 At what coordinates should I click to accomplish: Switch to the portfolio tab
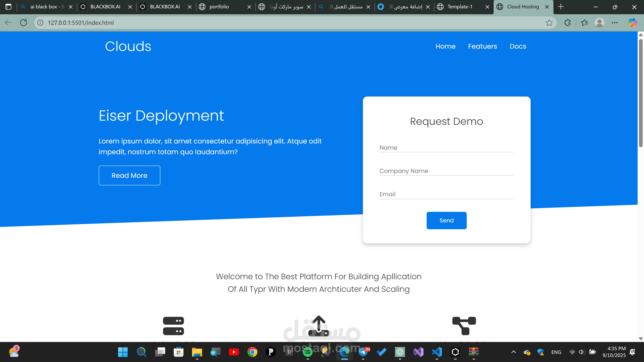pos(219,7)
